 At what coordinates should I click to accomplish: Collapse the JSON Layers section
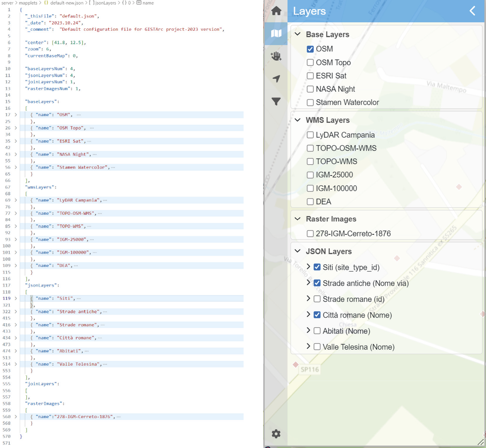[298, 251]
